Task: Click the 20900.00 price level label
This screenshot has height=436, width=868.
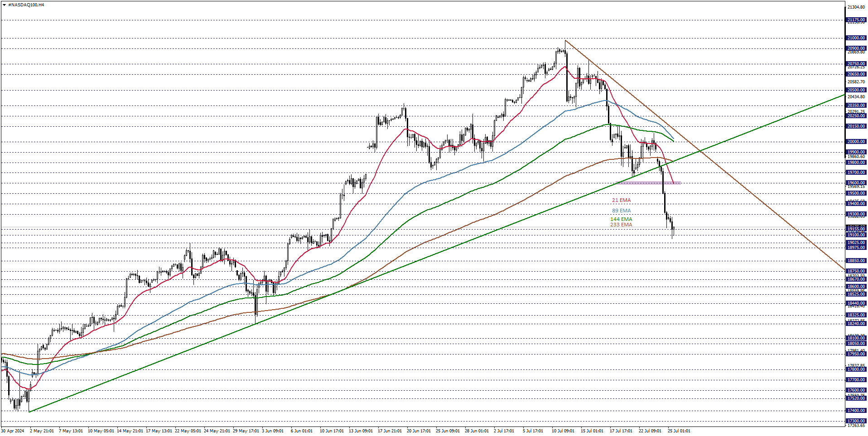Action: 856,48
